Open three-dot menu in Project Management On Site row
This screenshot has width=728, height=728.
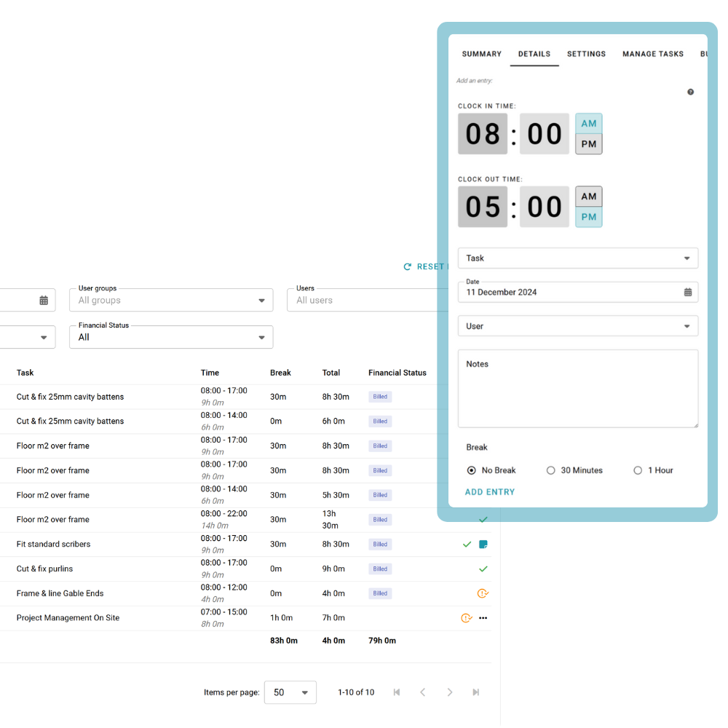[483, 618]
